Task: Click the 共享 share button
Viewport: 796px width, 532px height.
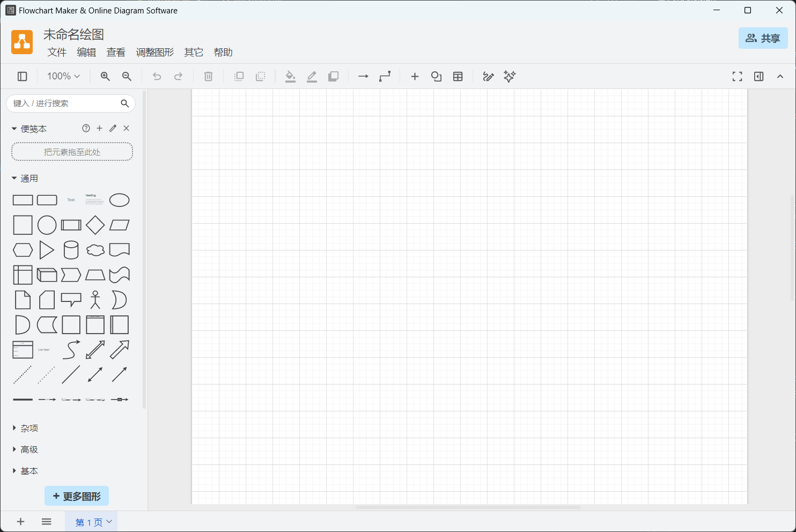Action: (763, 38)
